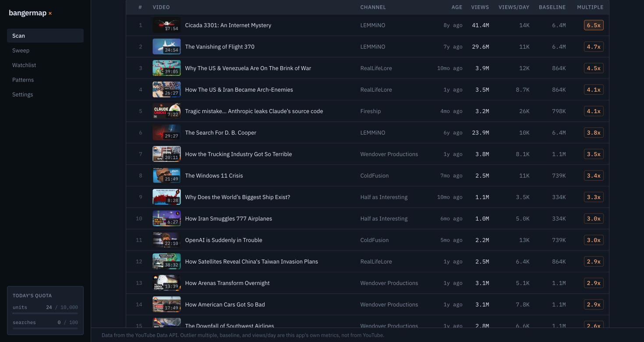Open the Watchlist section
644x342 pixels.
[x=45, y=65]
